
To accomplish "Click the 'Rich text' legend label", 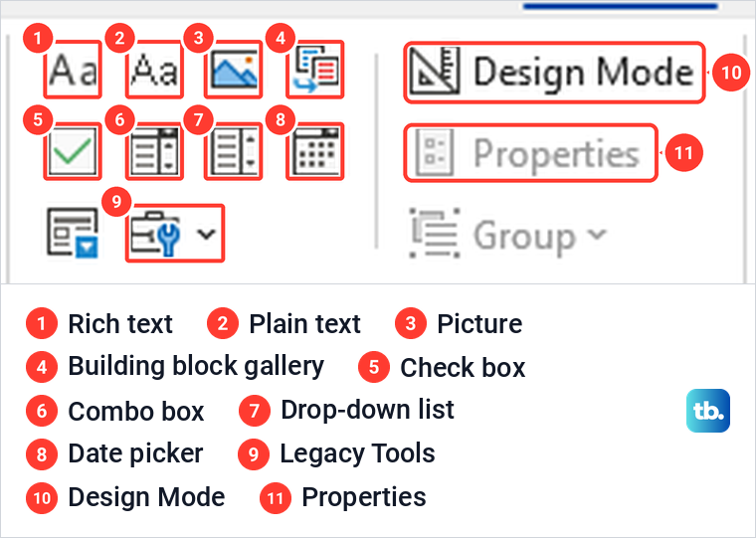I will [x=120, y=324].
